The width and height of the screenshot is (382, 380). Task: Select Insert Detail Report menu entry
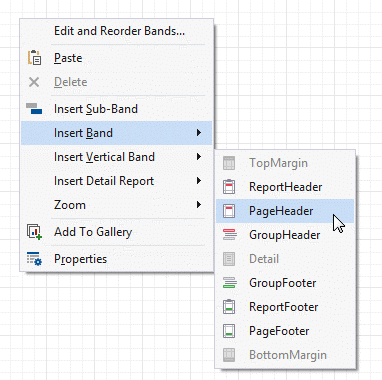[116, 181]
